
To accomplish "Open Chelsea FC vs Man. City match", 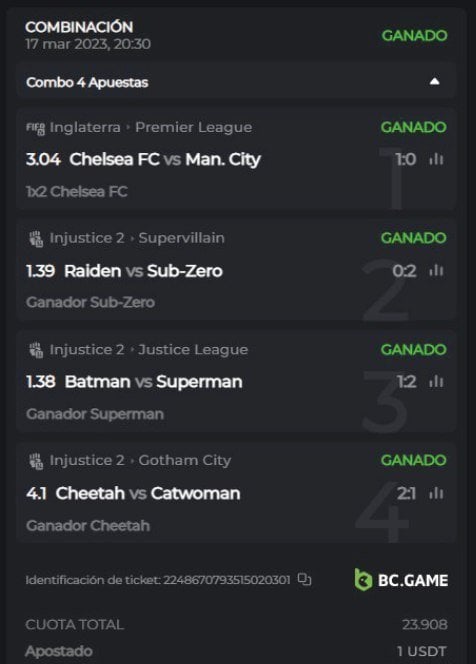I will coord(165,160).
